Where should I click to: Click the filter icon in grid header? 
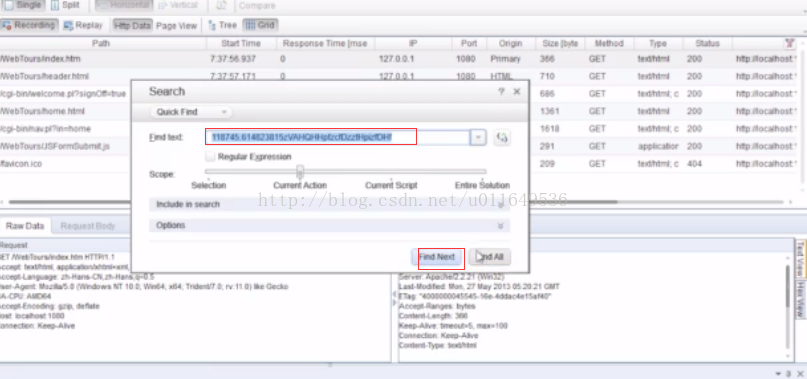pos(790,43)
